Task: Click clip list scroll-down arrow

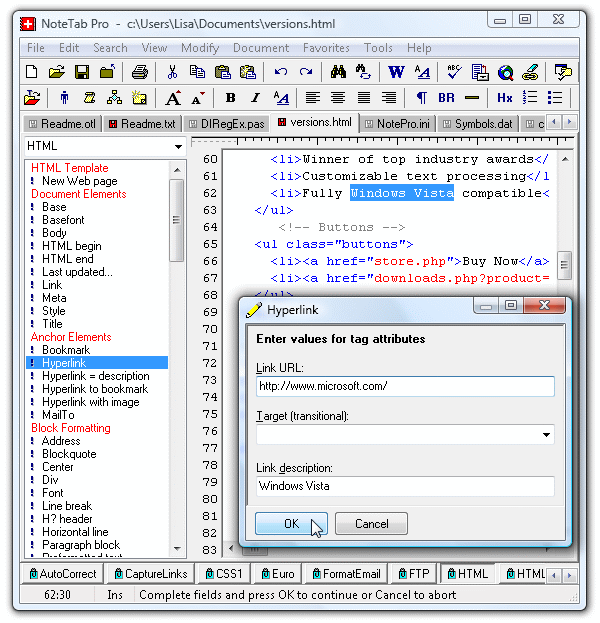Action: pyautogui.click(x=177, y=549)
